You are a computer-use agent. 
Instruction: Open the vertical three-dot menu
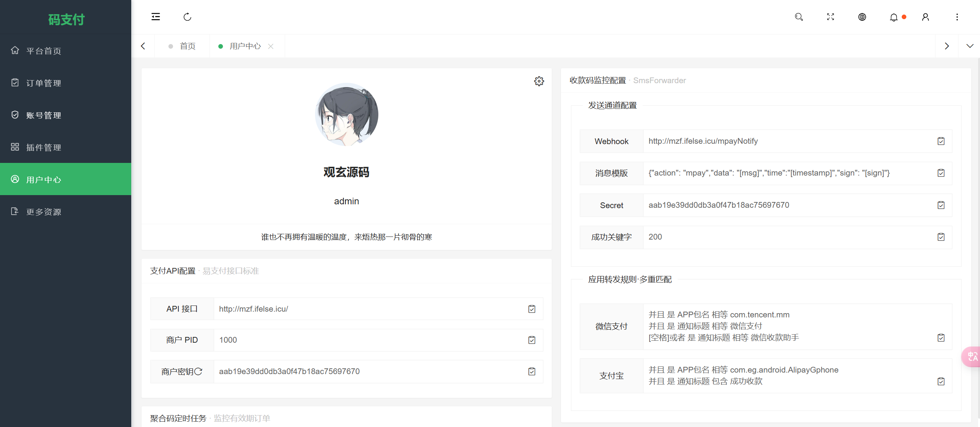coord(957,17)
